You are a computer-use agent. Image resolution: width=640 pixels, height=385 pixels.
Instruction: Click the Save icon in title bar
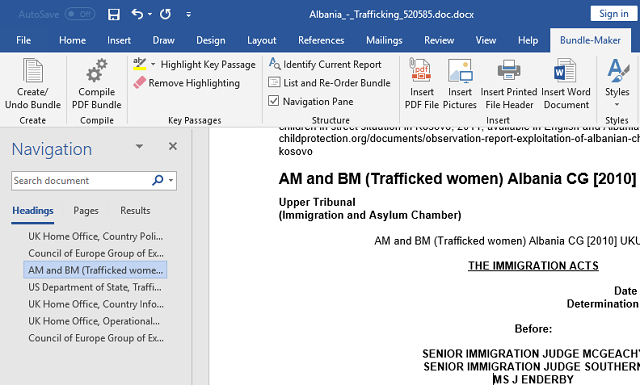tap(114, 15)
